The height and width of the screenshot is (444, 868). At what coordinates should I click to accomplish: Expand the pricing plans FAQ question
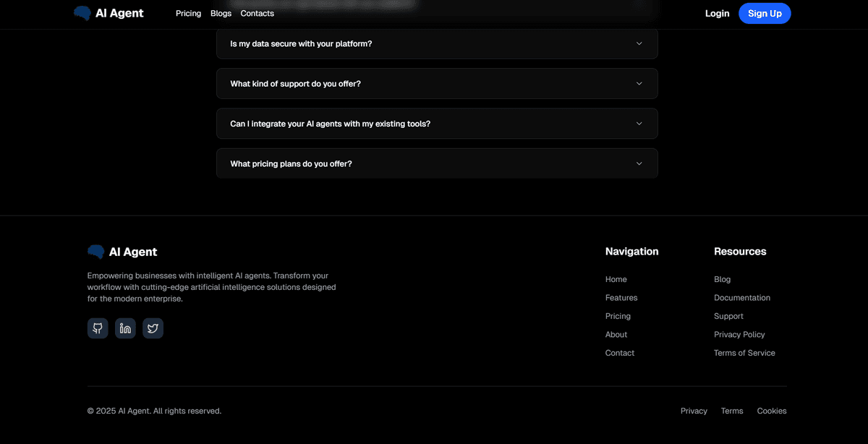[437, 163]
